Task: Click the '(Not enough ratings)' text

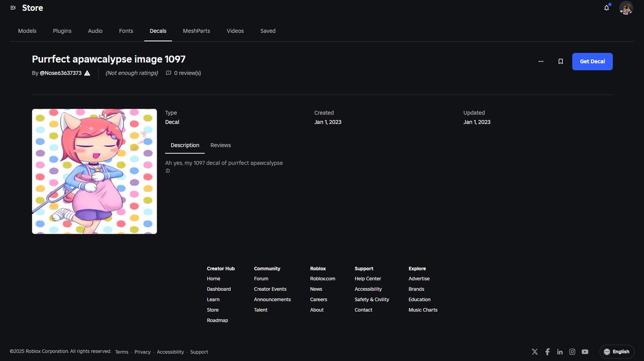Action: (131, 73)
